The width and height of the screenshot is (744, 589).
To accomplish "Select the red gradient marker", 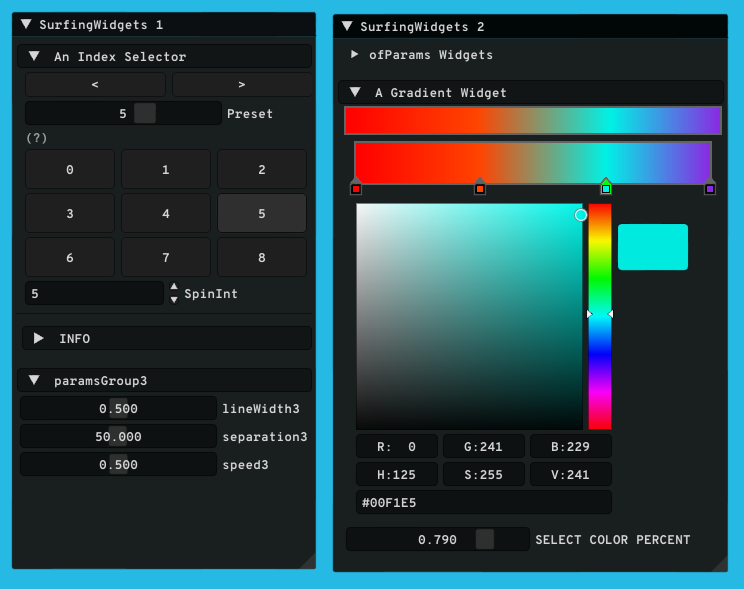I will point(356,188).
